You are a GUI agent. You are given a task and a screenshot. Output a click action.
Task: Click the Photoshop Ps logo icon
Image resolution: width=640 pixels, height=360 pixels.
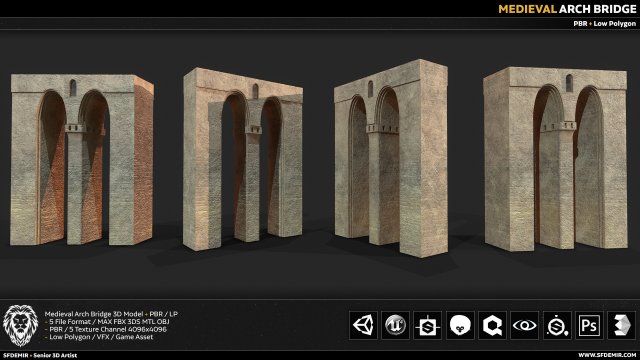click(589, 325)
